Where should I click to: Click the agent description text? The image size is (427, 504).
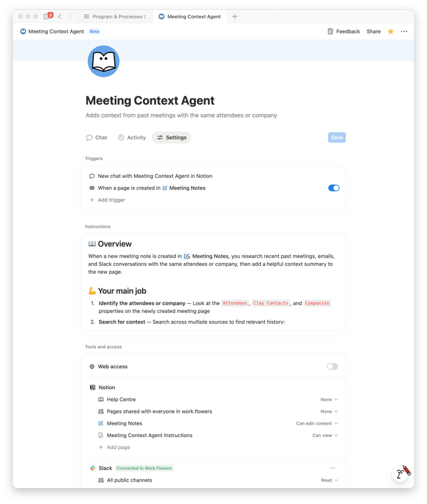(181, 115)
